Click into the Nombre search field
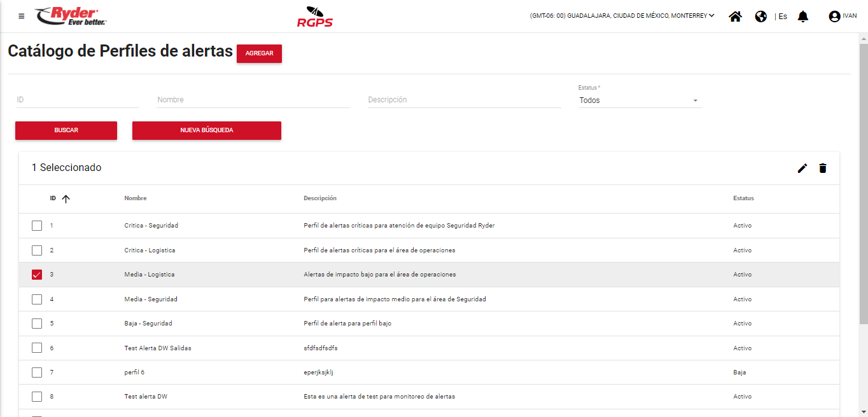The width and height of the screenshot is (868, 417). point(253,100)
